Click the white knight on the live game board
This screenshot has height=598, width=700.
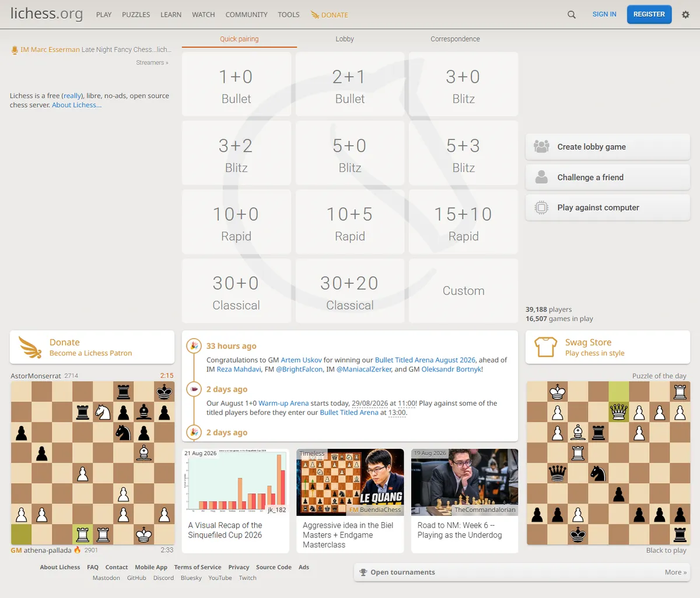point(103,412)
